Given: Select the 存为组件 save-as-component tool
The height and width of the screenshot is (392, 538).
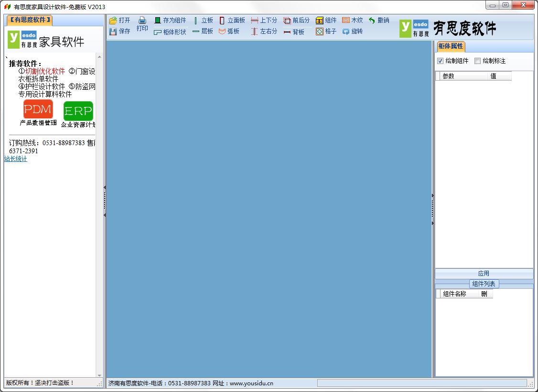Looking at the screenshot, I should 170,21.
